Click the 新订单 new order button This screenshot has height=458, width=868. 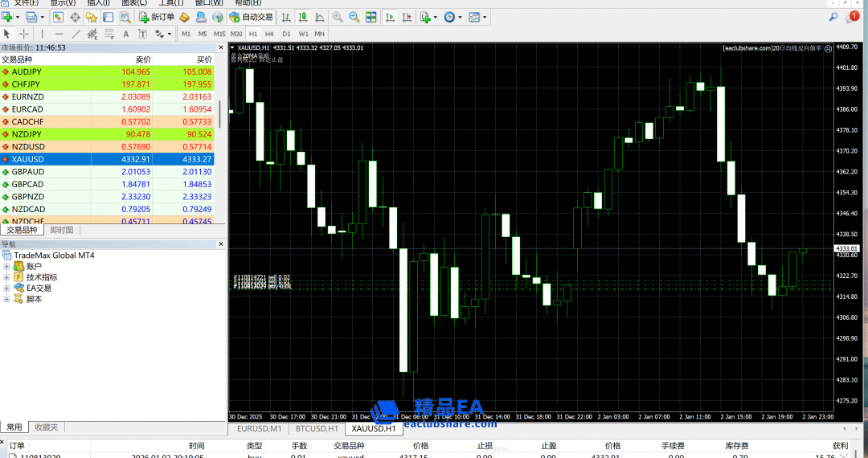tap(156, 17)
